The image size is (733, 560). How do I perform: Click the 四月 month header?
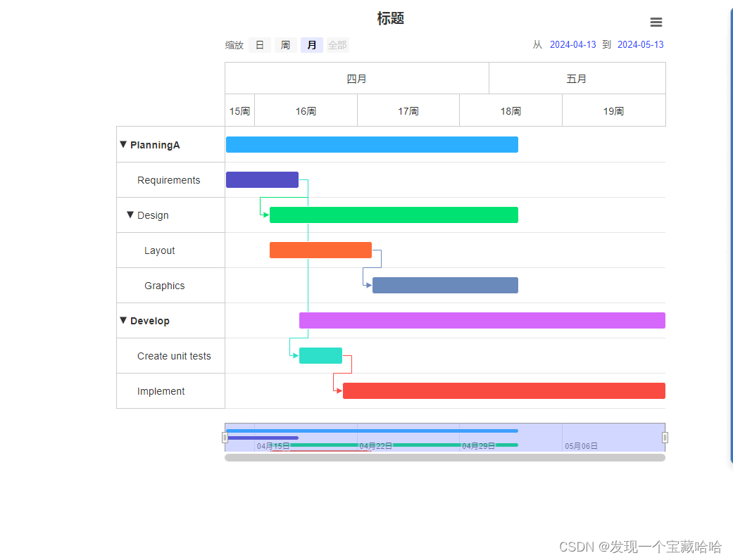(x=356, y=78)
